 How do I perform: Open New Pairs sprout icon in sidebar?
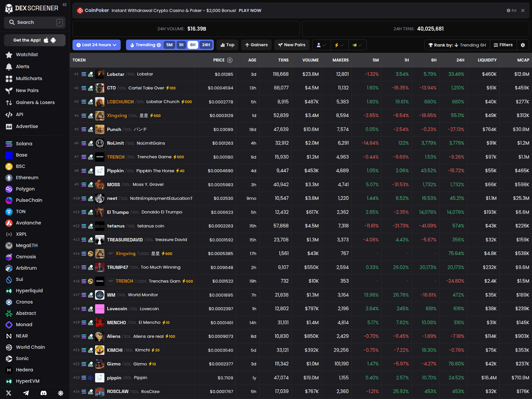coord(9,90)
